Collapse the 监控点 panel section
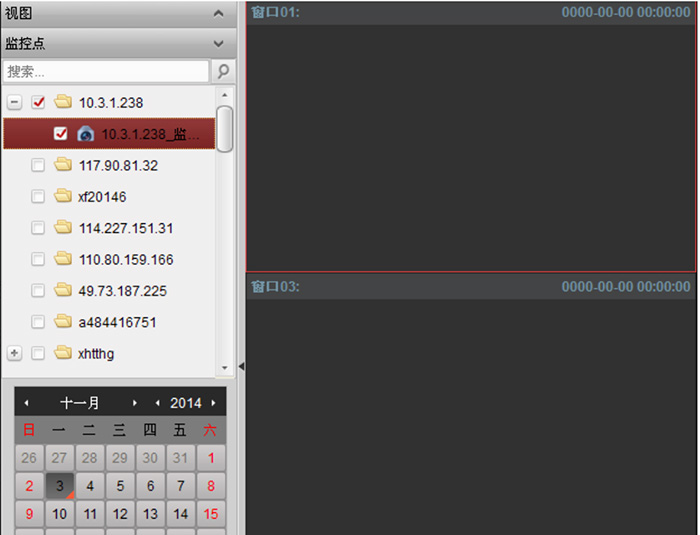Screen dimensions: 700x535 (x=218, y=44)
